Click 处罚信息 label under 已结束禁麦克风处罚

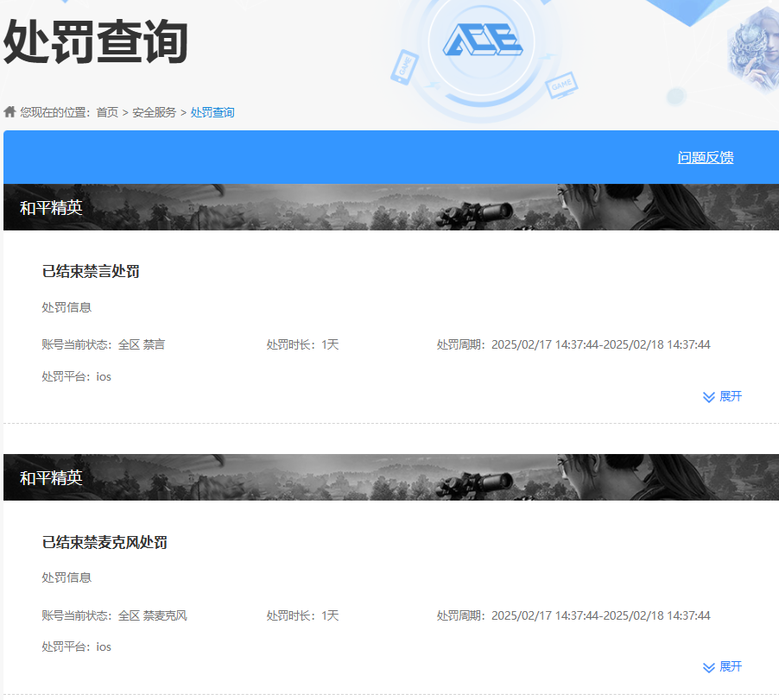66,578
